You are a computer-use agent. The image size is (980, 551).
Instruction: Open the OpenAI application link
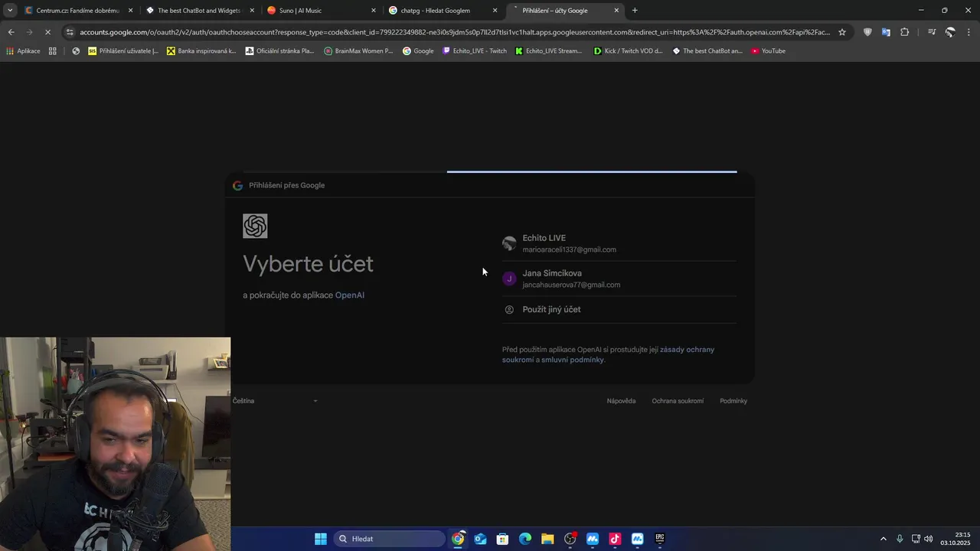(x=349, y=295)
